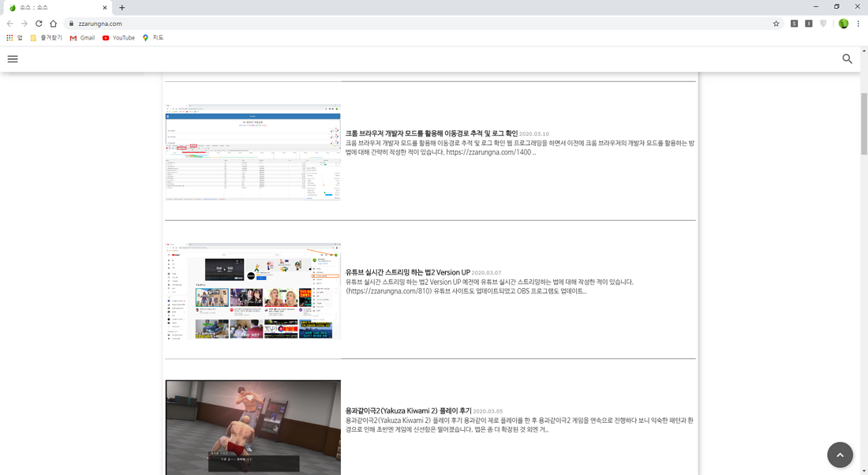This screenshot has height=475, width=868.
Task: Open the favorites folder in the bookmarks bar
Action: pyautogui.click(x=46, y=38)
